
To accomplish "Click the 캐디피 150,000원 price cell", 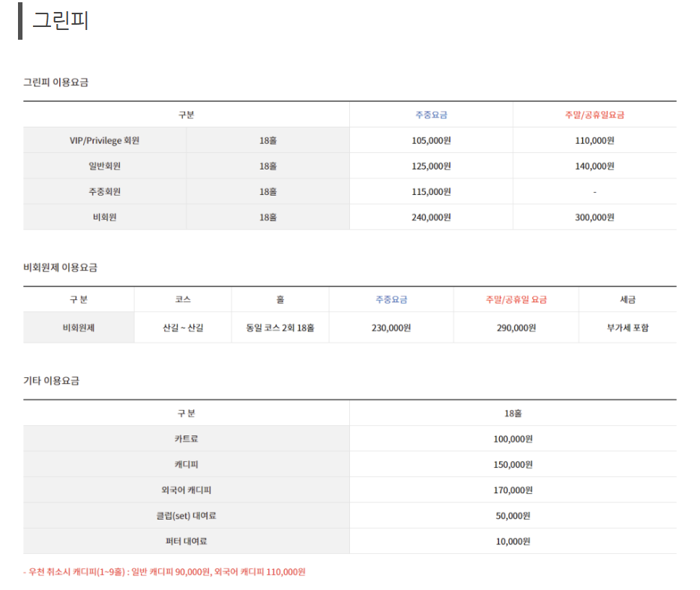I will tap(513, 465).
